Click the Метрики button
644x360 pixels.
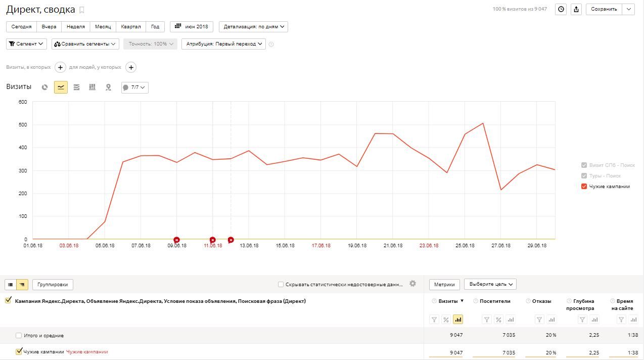point(444,284)
